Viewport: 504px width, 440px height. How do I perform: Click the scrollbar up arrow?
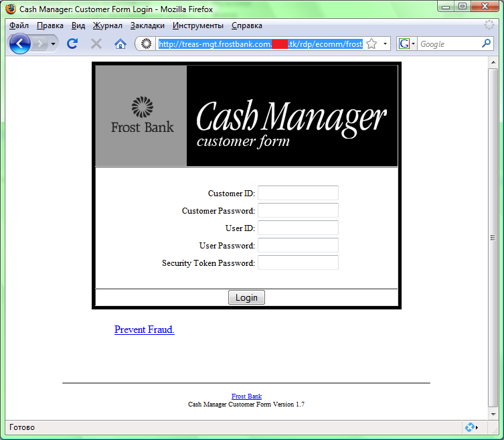[x=493, y=62]
